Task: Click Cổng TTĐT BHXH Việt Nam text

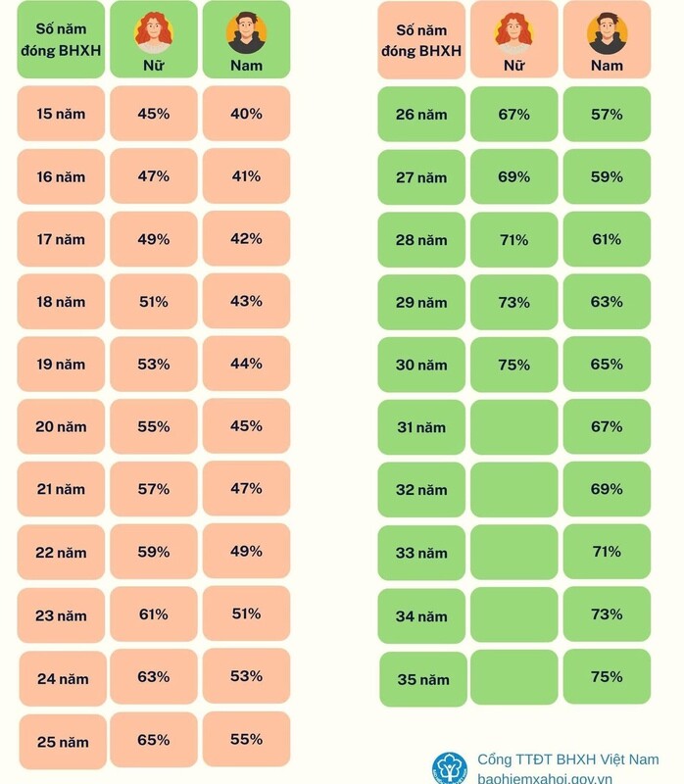Action: click(568, 759)
